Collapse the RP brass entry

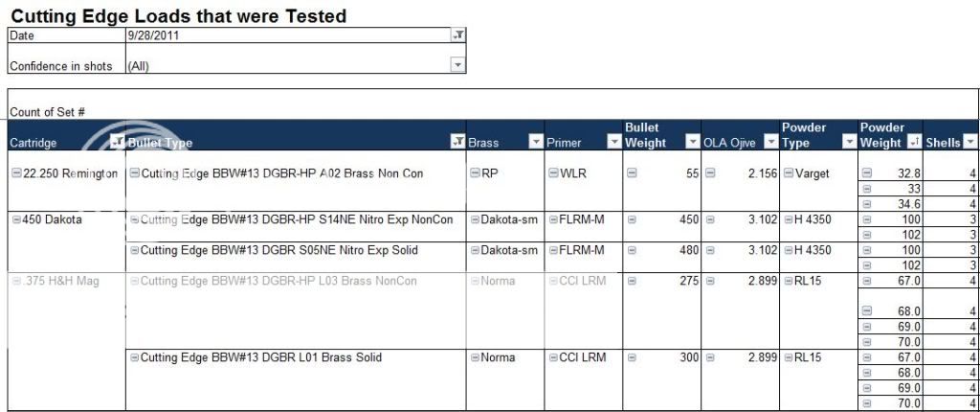pyautogui.click(x=475, y=173)
